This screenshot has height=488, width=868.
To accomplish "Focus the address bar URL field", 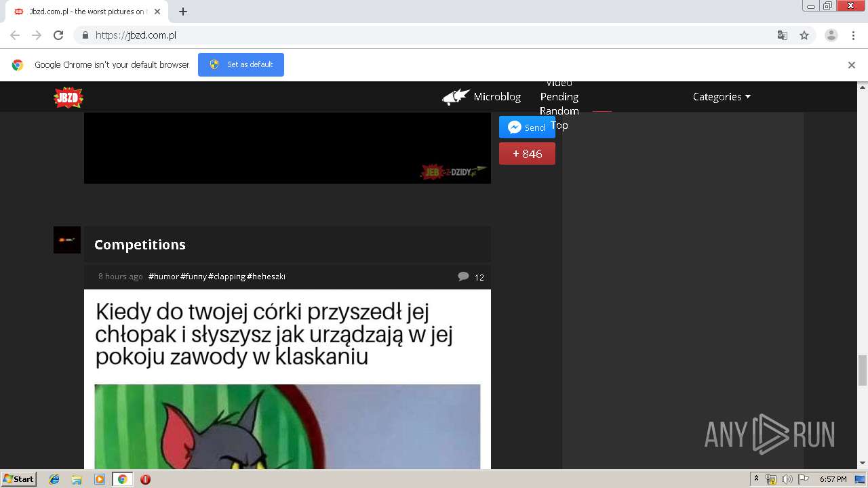I will coord(427,35).
